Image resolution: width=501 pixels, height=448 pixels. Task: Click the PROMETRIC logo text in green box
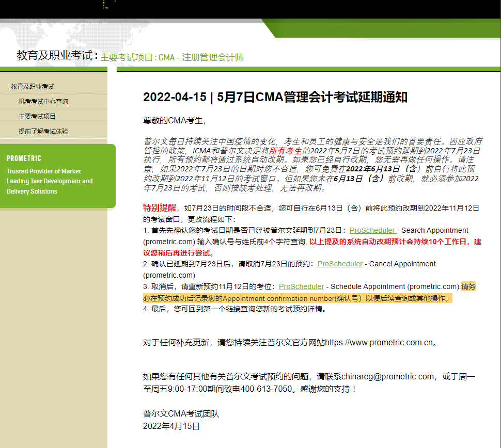24,158
